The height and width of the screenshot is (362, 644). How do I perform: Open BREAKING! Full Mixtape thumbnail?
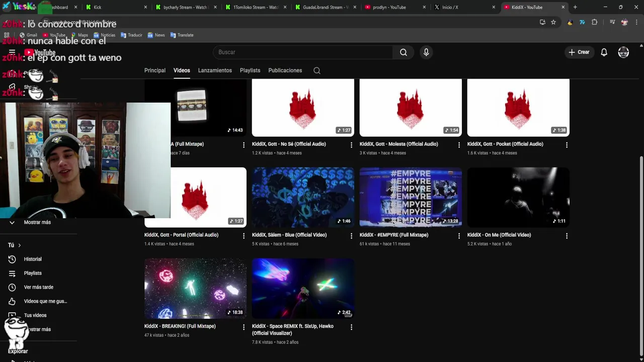pos(195,289)
